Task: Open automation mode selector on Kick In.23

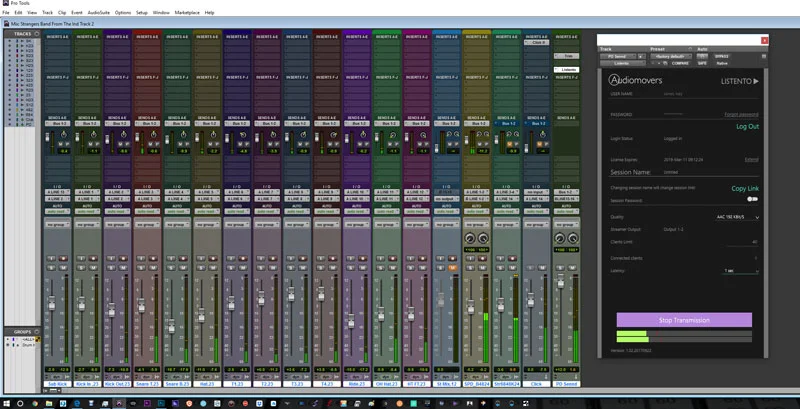Action: [87, 211]
